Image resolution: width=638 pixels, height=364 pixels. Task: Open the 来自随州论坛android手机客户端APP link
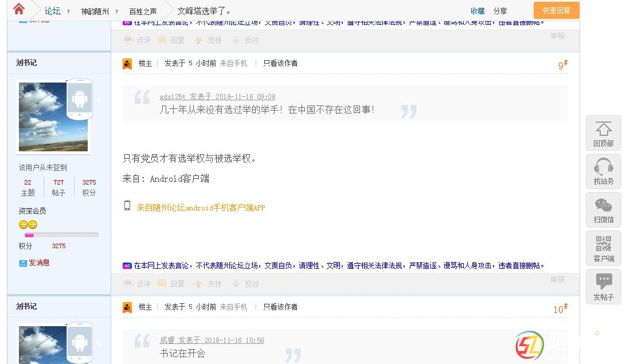point(201,208)
